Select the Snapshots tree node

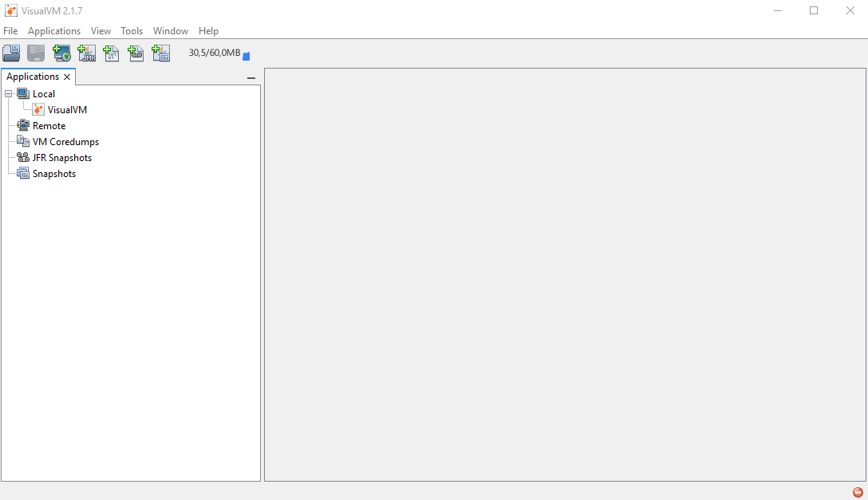[53, 174]
